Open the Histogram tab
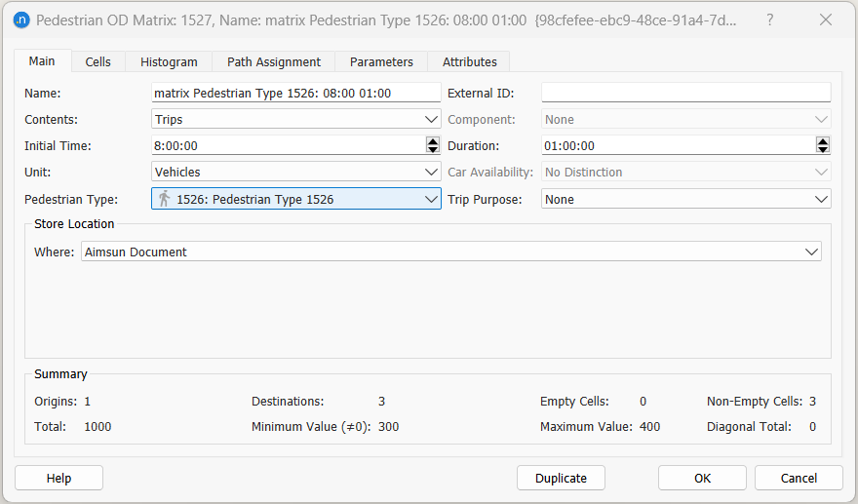 [169, 61]
